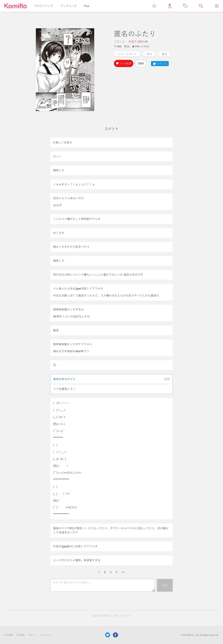
Task: Open the tags icon in header
Action: coord(185,6)
